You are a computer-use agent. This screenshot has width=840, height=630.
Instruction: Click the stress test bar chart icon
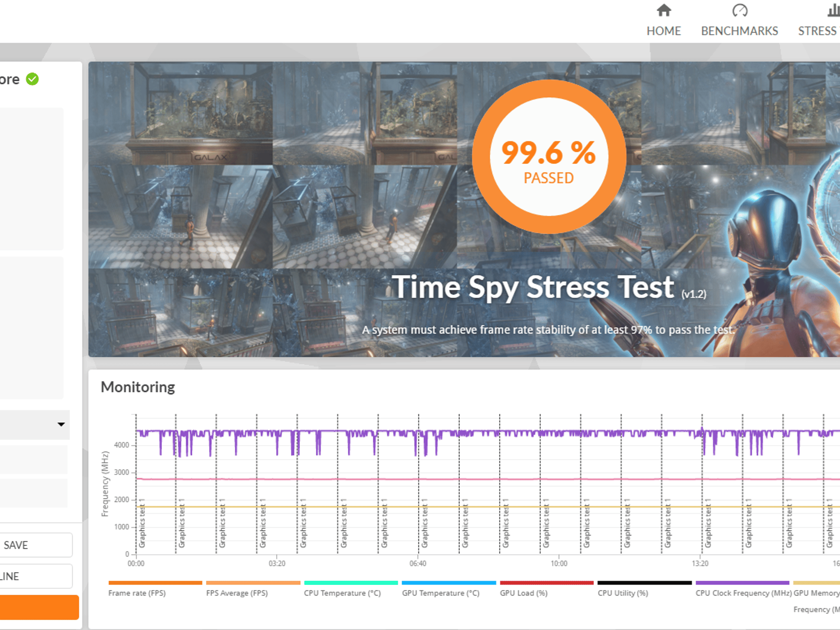click(834, 10)
